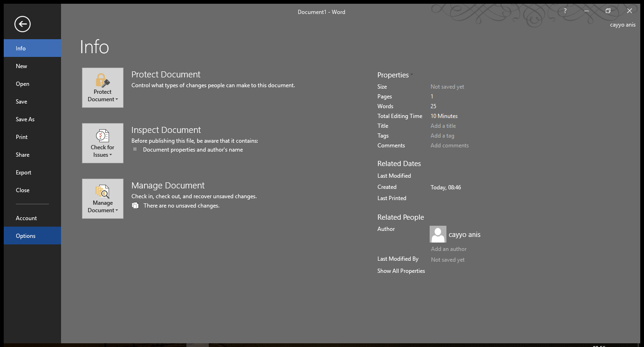Screen dimensions: 644x347
Task: Click the Last Modified By value
Action: tap(448, 260)
